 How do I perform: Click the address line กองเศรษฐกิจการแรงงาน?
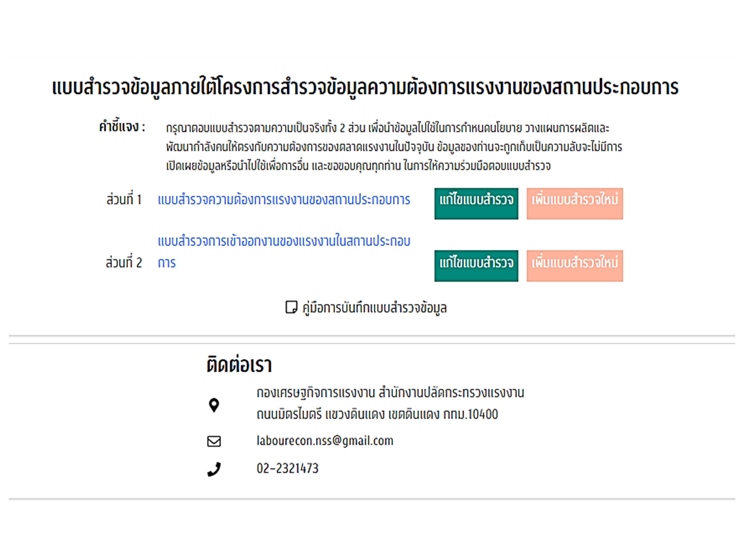[390, 393]
